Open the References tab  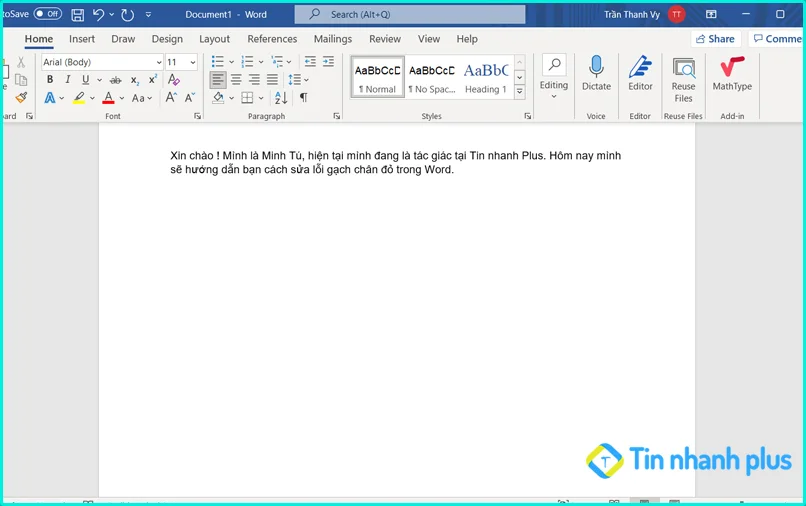[272, 39]
